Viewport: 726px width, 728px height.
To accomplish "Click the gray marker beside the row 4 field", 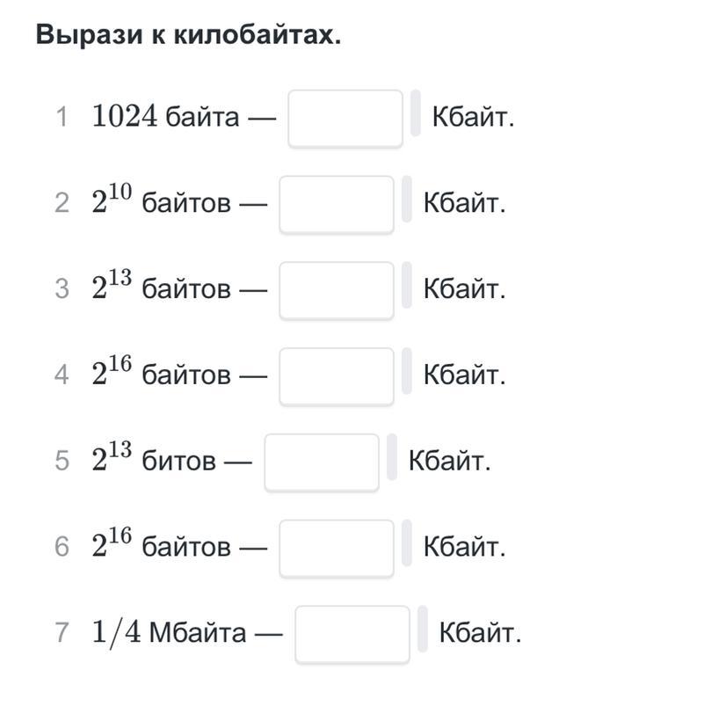I will coord(407,370).
